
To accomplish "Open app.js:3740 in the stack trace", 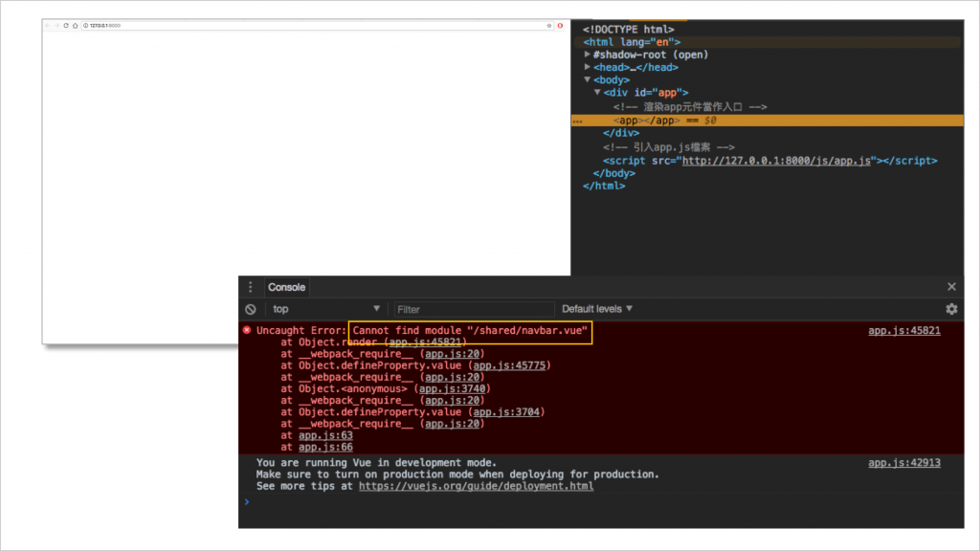I will click(x=452, y=388).
